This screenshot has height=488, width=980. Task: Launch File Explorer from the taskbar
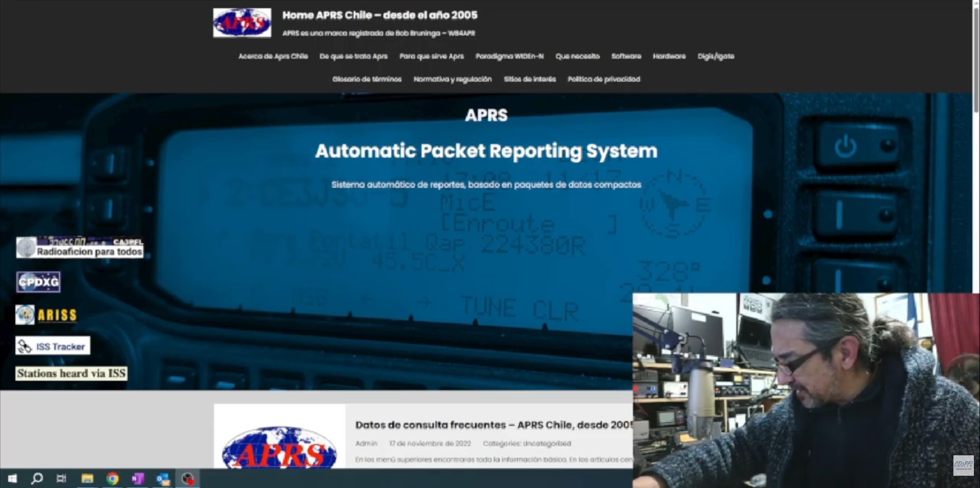[87, 478]
